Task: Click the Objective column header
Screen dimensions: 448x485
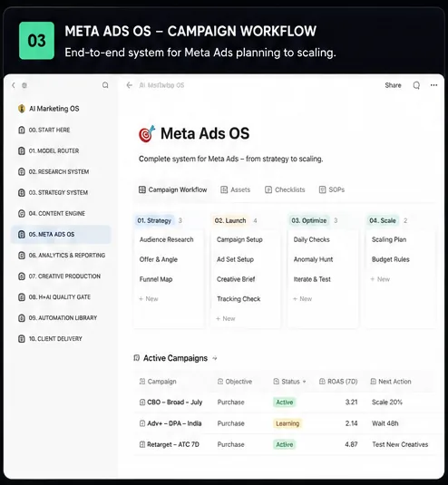Action: (235, 382)
